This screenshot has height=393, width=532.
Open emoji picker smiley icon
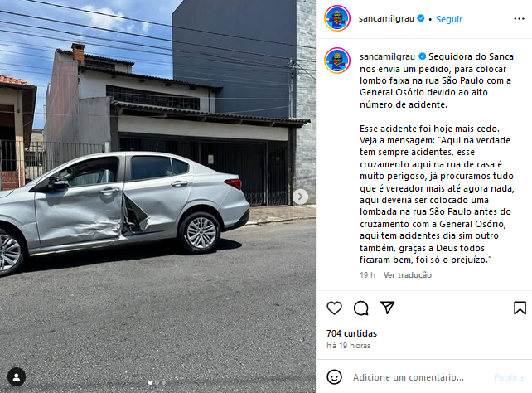pyautogui.click(x=334, y=377)
